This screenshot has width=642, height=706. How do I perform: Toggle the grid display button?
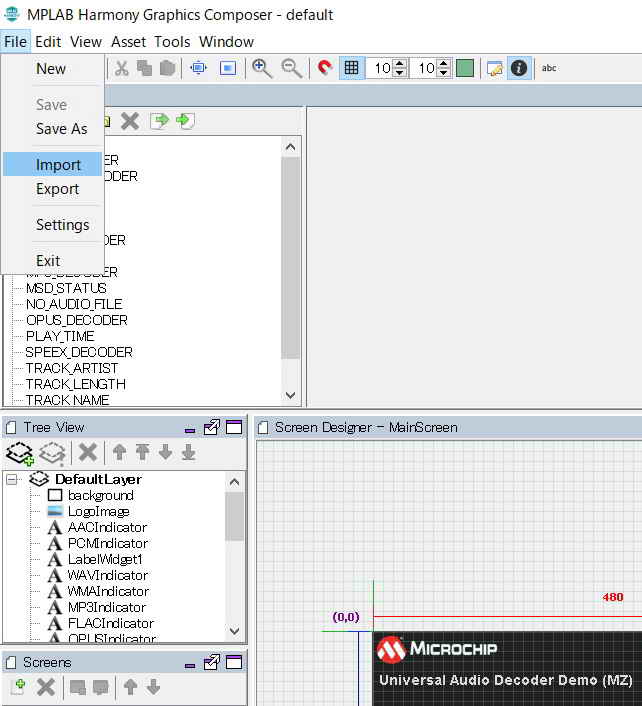352,68
